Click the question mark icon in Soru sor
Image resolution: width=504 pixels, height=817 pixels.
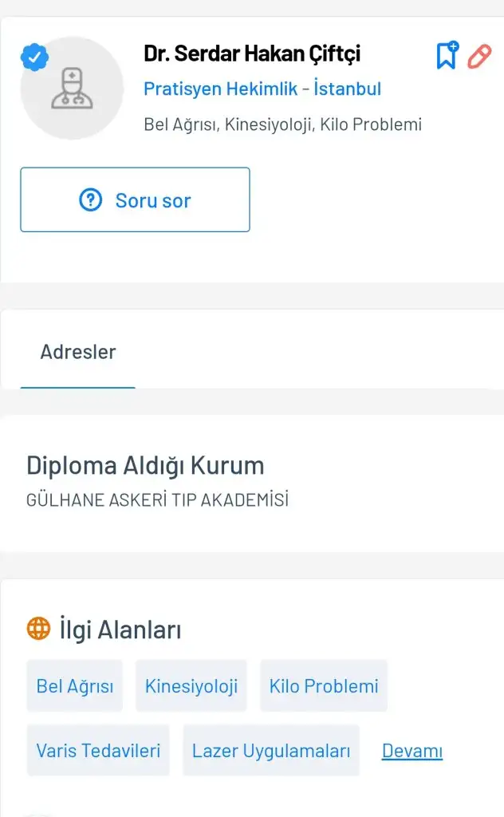tap(91, 199)
